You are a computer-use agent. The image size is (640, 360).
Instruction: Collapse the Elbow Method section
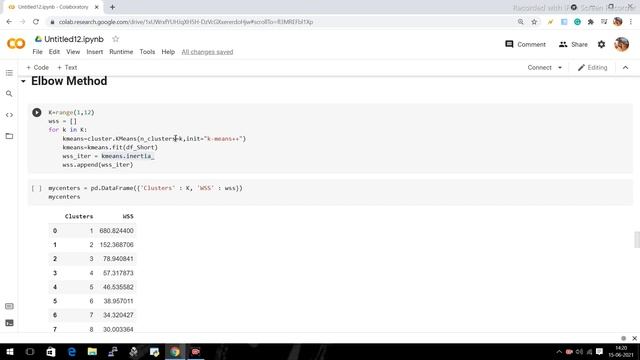[x=23, y=81]
